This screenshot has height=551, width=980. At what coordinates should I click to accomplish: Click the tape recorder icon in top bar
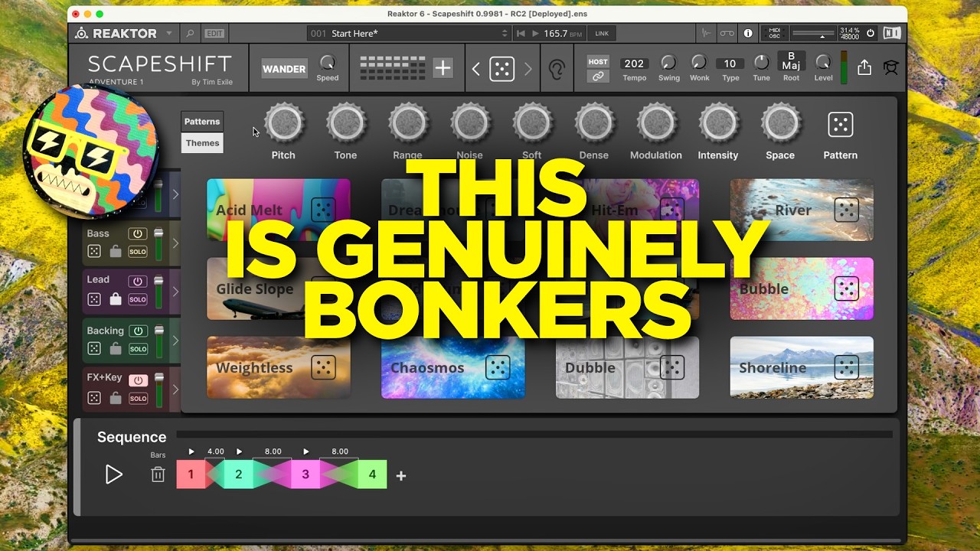pyautogui.click(x=727, y=34)
